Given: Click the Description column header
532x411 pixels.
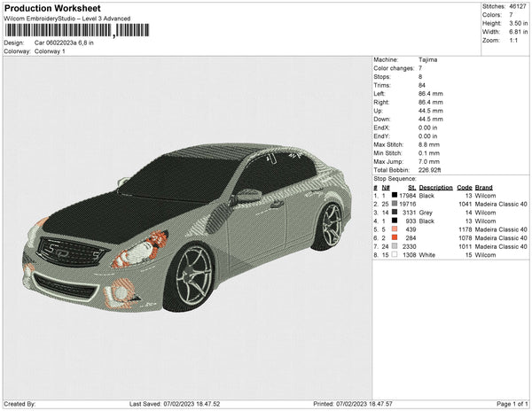Looking at the screenshot, I should pos(435,188).
